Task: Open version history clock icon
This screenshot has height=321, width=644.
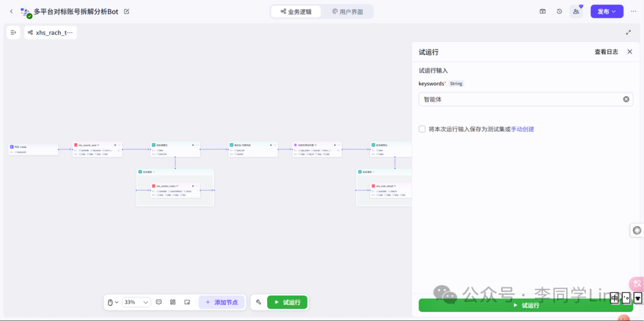Action: [x=559, y=11]
